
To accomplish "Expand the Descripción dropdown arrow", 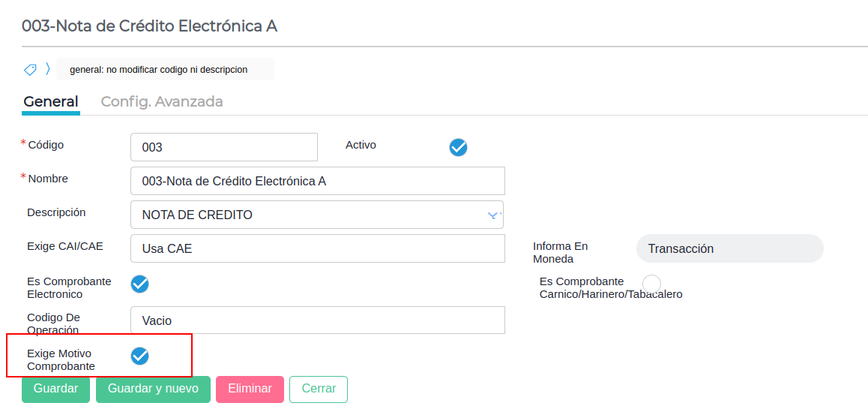I will pos(494,215).
